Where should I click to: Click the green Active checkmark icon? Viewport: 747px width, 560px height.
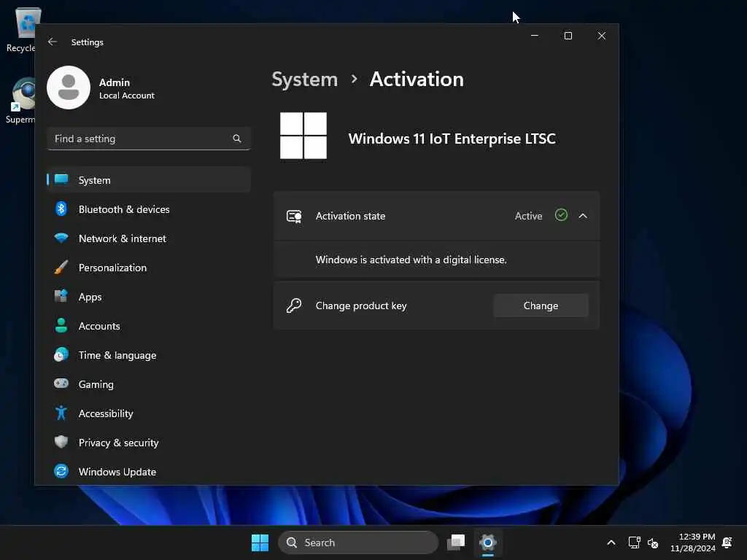[x=561, y=215]
